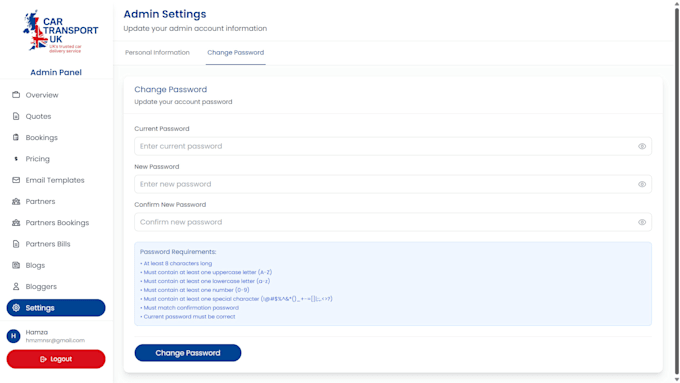
Task: Click 'Update your account password' subtitle
Action: pyautogui.click(x=183, y=102)
